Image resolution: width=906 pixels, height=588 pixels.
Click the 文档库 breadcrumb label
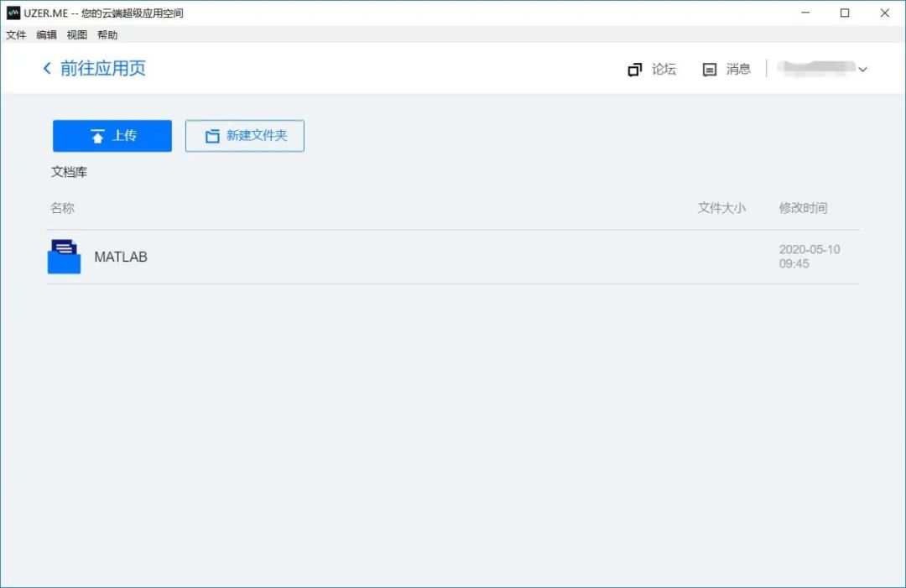(69, 172)
